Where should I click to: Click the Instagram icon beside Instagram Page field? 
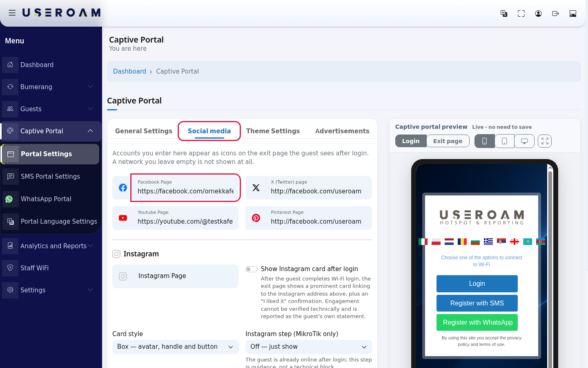tap(123, 276)
